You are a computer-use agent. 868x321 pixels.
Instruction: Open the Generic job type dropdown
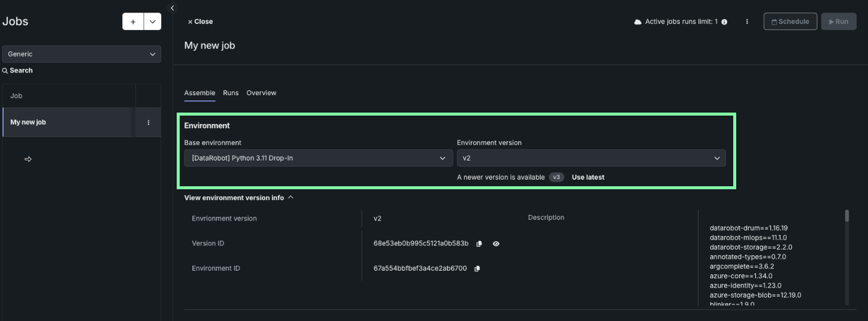(x=81, y=54)
